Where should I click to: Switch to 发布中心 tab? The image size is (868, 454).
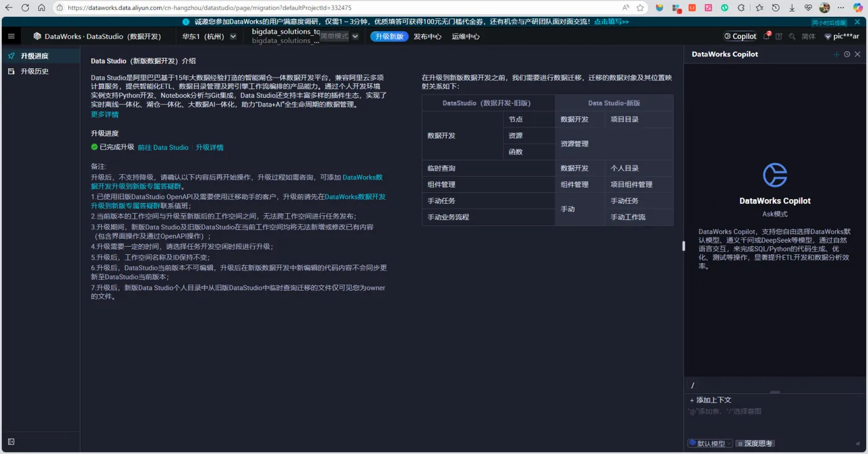(x=427, y=37)
